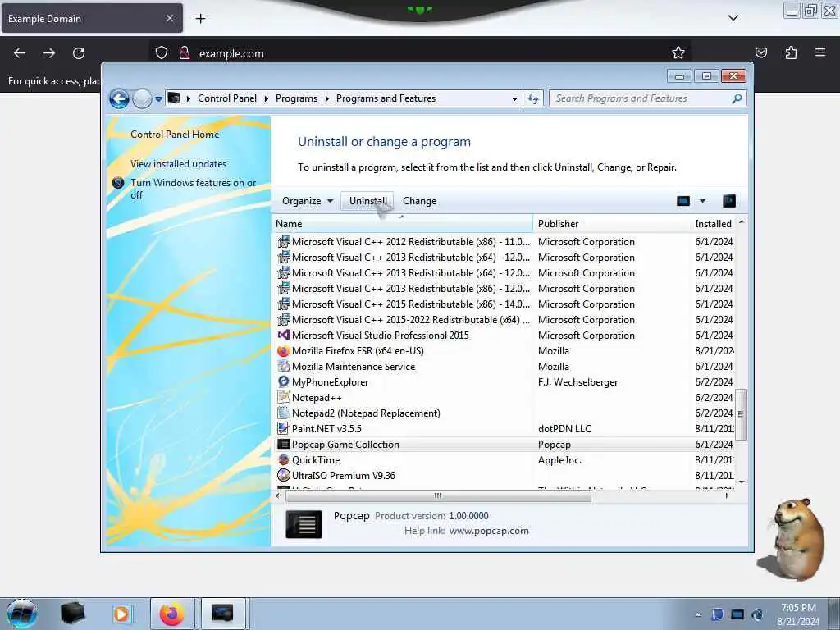Screen dimensions: 840x630
Task: Select UltraISO Premium V9.36 row
Action: click(x=504, y=475)
